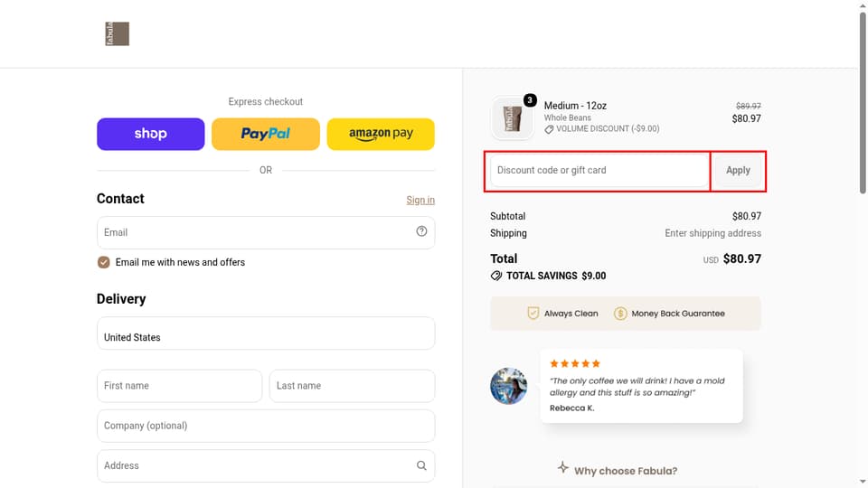
Task: Select the Company (optional) field
Action: 266,426
